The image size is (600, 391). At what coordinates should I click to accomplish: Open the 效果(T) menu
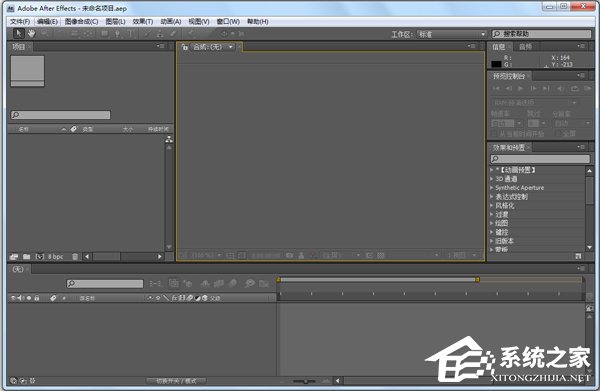tap(143, 21)
